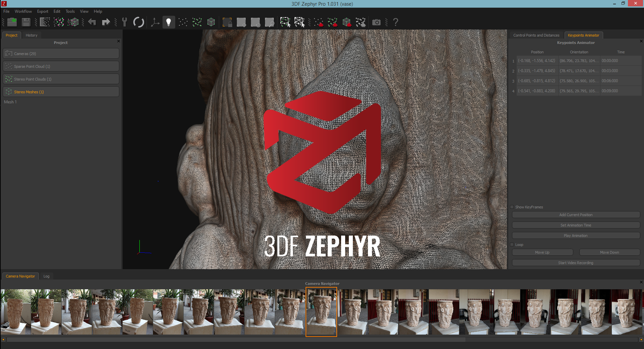Activate the deselection tool icon

tap(299, 22)
